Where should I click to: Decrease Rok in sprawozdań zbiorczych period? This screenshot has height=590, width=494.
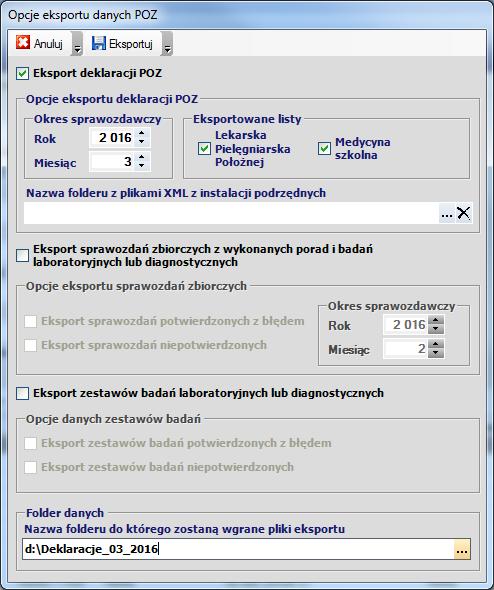(x=436, y=329)
